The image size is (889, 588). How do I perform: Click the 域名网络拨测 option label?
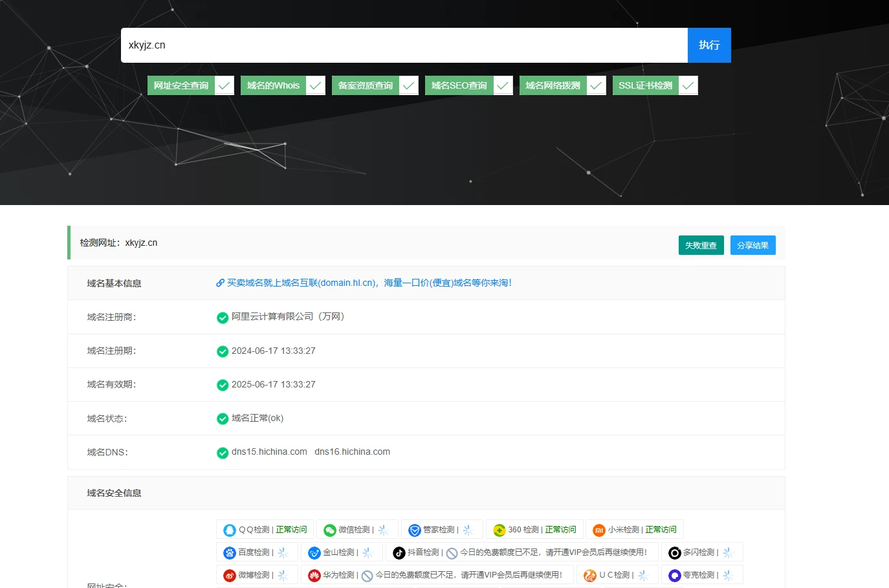tap(553, 85)
